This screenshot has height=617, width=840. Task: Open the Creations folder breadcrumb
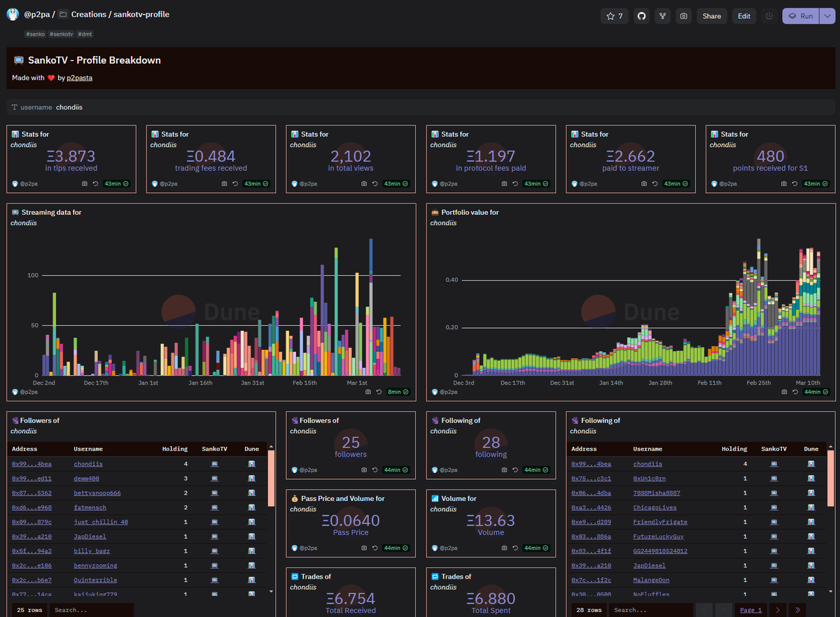[87, 14]
